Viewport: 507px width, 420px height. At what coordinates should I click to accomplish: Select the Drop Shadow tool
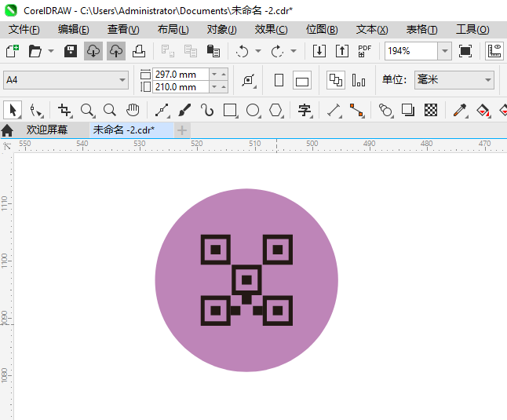tap(408, 110)
